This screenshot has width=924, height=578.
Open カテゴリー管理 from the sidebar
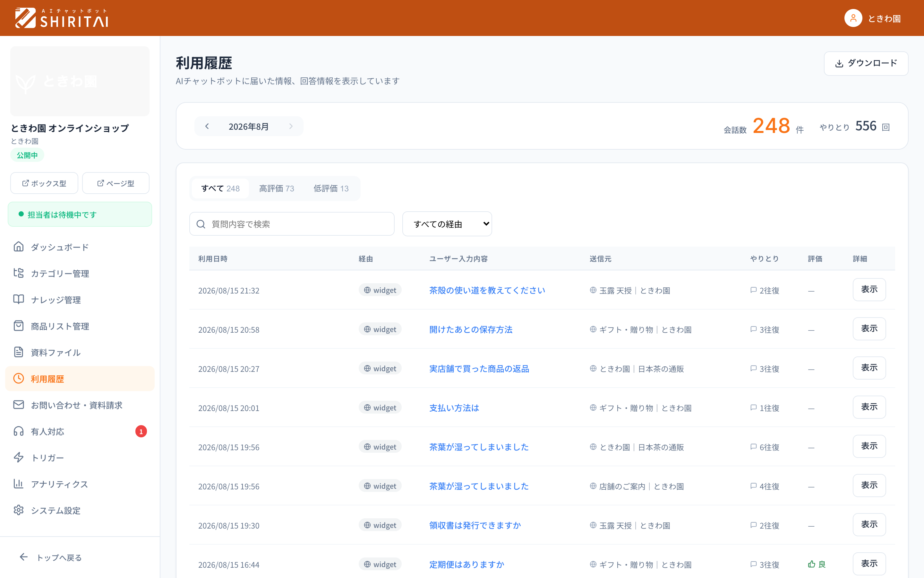tap(80, 273)
